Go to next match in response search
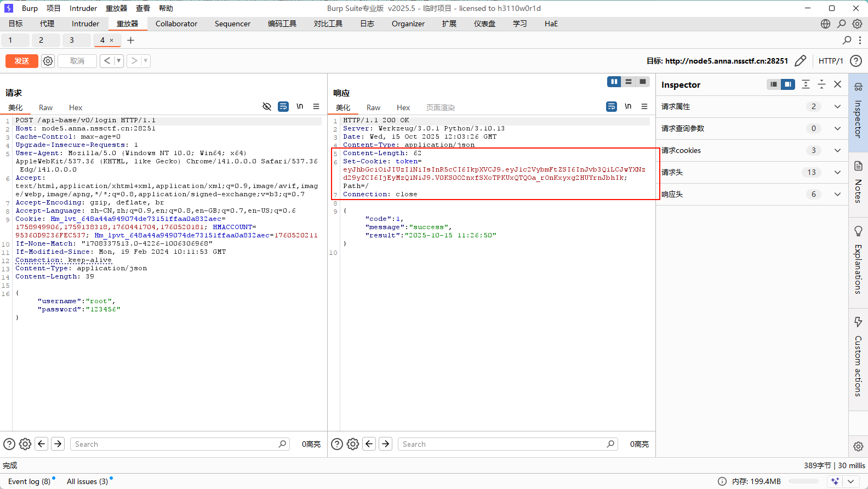This screenshot has width=868, height=489. click(x=386, y=444)
